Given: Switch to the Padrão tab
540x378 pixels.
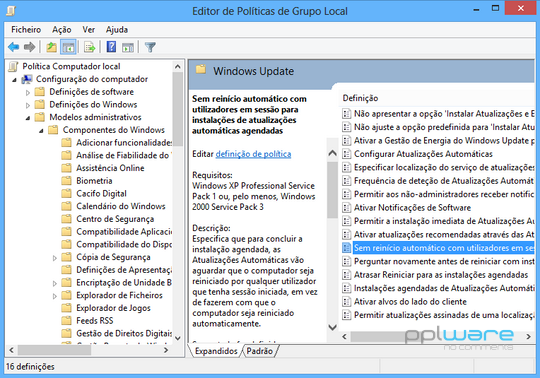Looking at the screenshot, I should (x=260, y=351).
